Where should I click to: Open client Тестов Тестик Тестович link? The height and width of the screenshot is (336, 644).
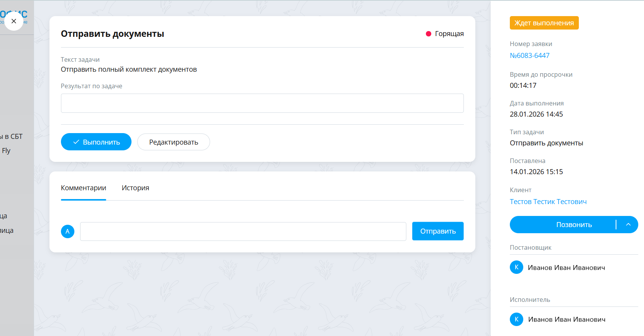click(x=548, y=202)
